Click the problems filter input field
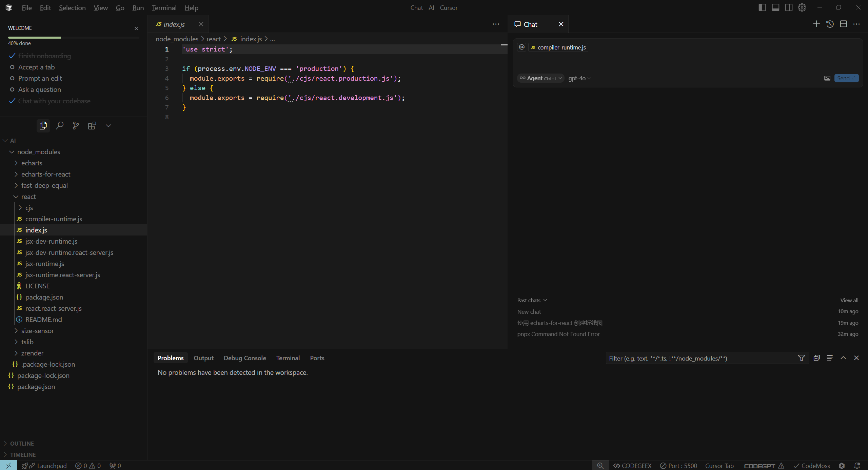Screen dimensions: 868x470 [700, 358]
